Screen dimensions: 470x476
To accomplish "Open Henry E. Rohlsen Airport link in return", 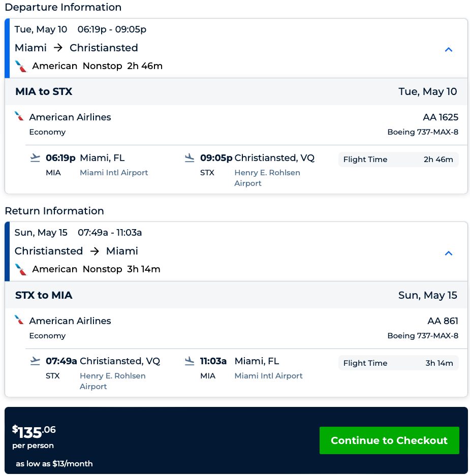I will (113, 381).
